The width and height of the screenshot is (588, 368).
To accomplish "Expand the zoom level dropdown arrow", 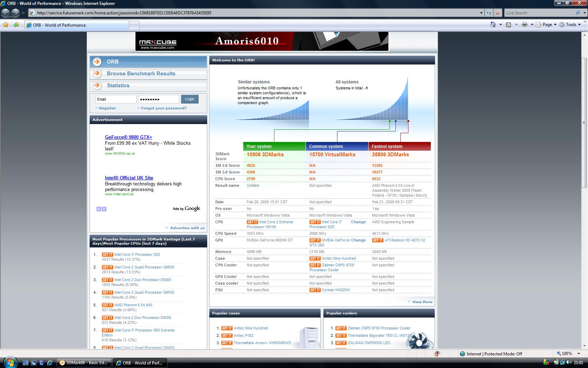I will [x=579, y=354].
